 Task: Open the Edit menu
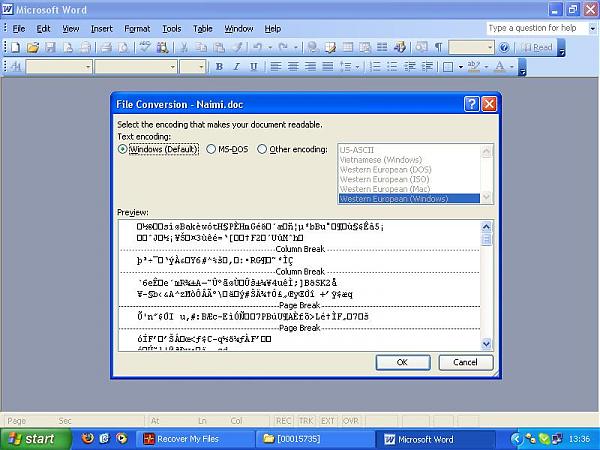click(43, 29)
